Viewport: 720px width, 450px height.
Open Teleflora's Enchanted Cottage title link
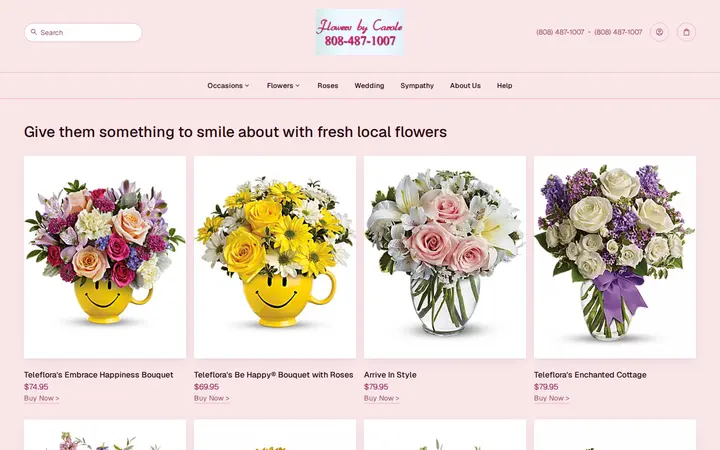pos(590,375)
